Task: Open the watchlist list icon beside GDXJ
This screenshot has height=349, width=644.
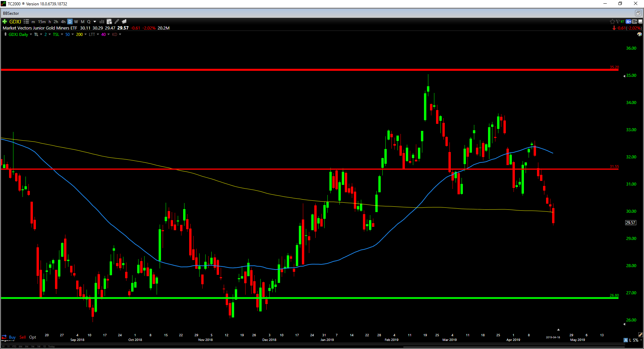Action: point(26,21)
